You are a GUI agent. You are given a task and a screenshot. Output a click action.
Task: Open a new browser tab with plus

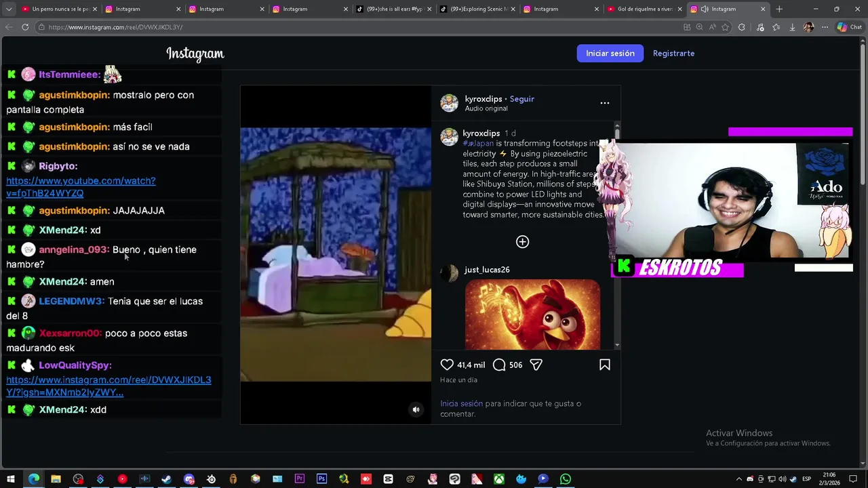tap(779, 9)
